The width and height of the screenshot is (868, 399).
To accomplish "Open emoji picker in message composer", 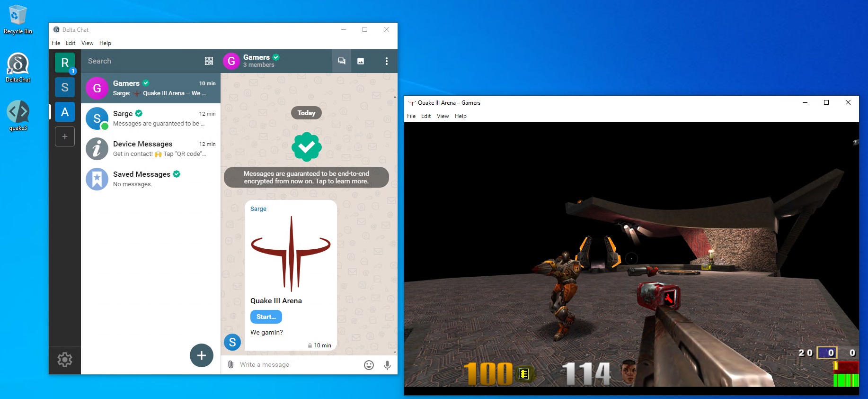I will (x=369, y=365).
